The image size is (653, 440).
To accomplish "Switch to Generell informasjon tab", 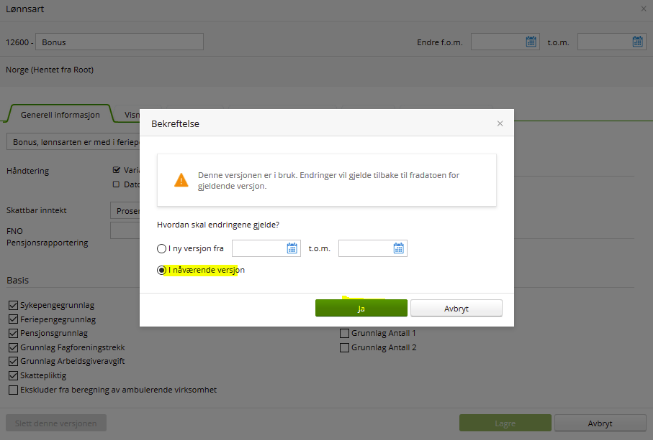I will [x=60, y=115].
